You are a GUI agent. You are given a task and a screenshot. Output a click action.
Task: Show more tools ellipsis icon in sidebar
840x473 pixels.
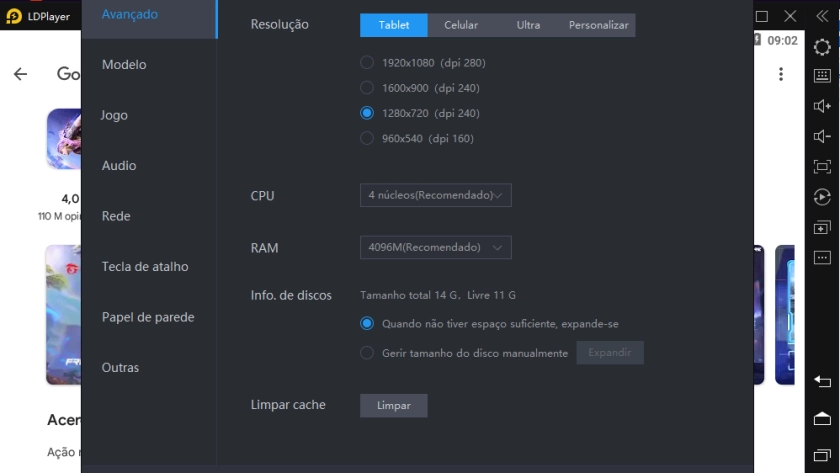coord(822,258)
